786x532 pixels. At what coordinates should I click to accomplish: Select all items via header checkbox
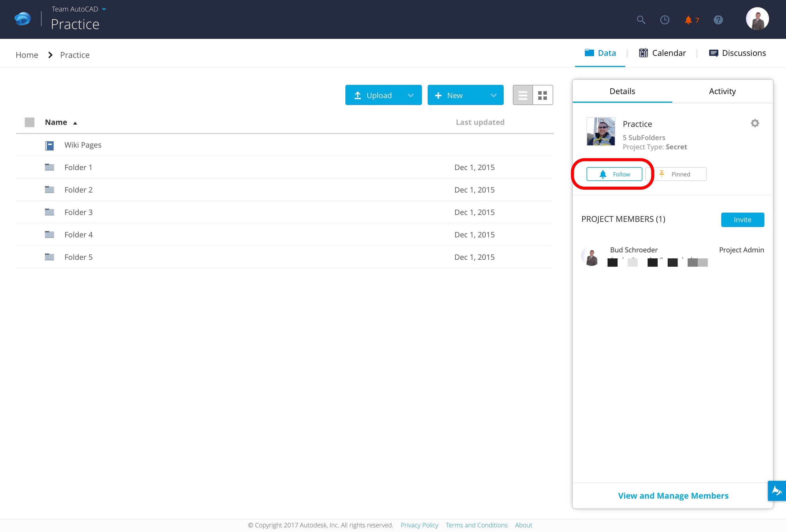point(30,122)
